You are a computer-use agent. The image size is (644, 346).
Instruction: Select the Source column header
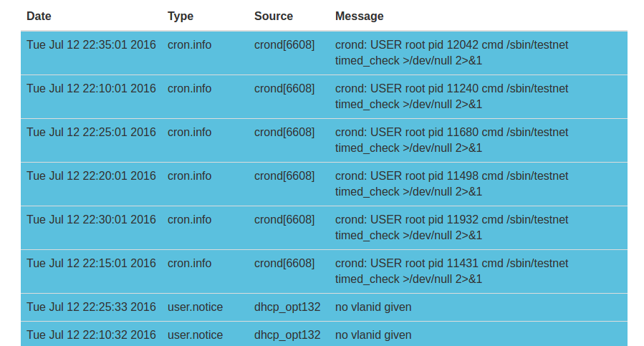pyautogui.click(x=274, y=16)
